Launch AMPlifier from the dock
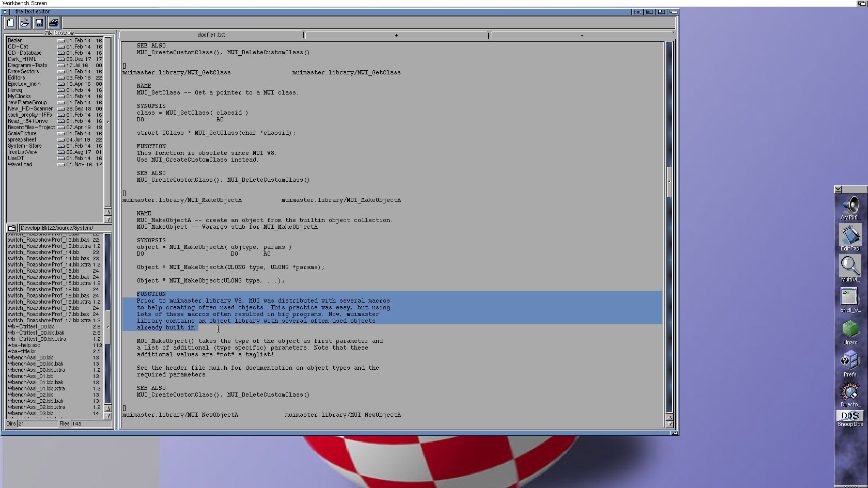This screenshot has height=488, width=868. click(850, 208)
